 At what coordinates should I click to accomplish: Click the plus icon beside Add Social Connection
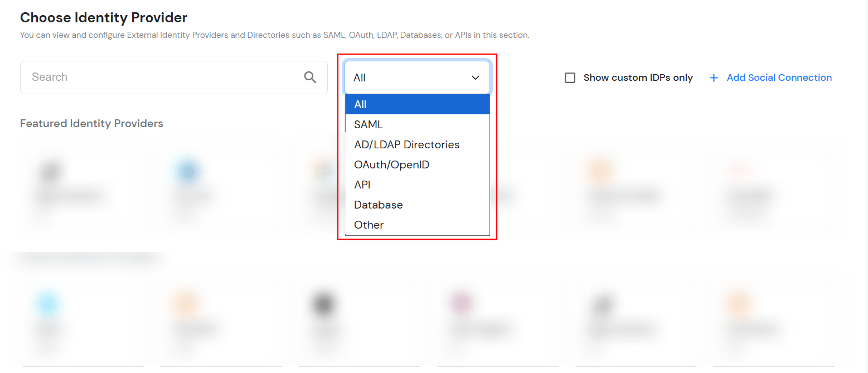(714, 77)
